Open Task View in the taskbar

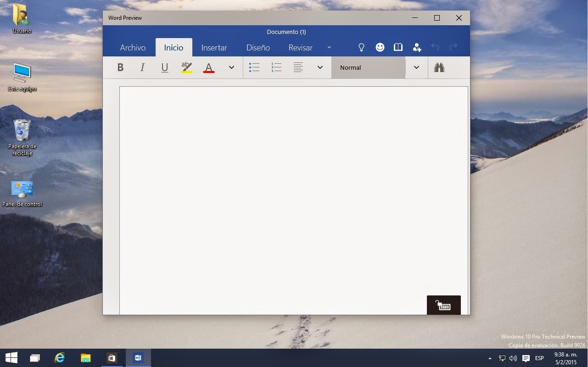point(35,358)
